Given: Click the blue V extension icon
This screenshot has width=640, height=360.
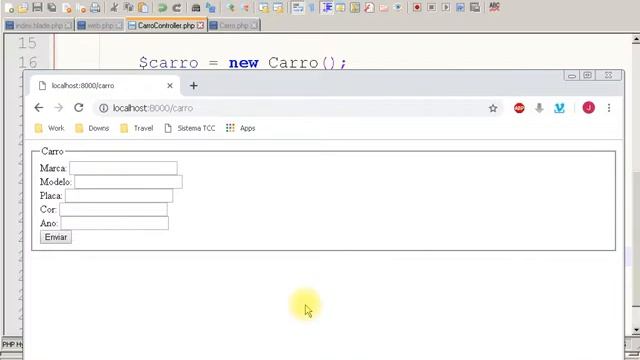Looking at the screenshot, I should coord(559,108).
